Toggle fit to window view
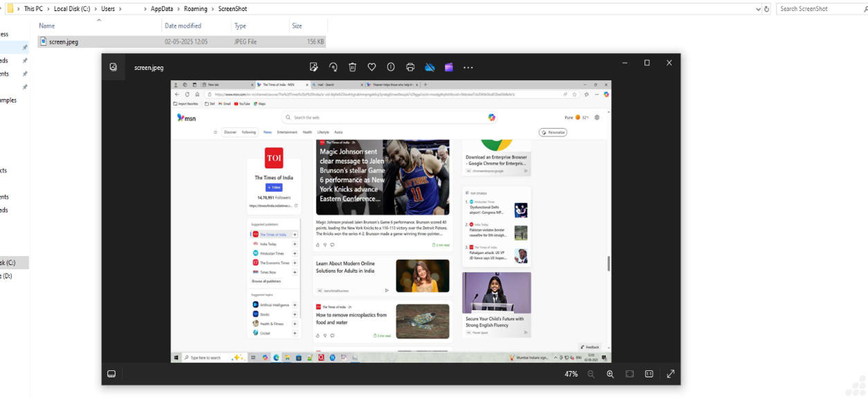The height and width of the screenshot is (398, 868). [x=629, y=374]
